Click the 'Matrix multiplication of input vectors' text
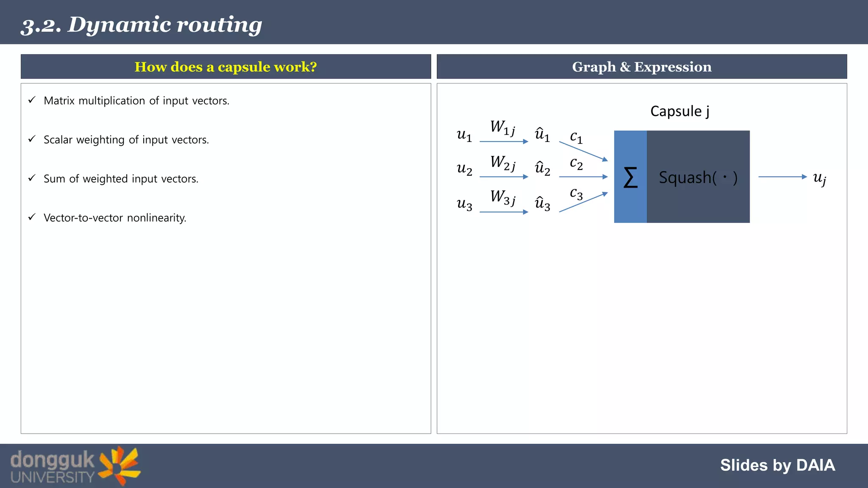Image resolution: width=868 pixels, height=488 pixels. [x=136, y=101]
